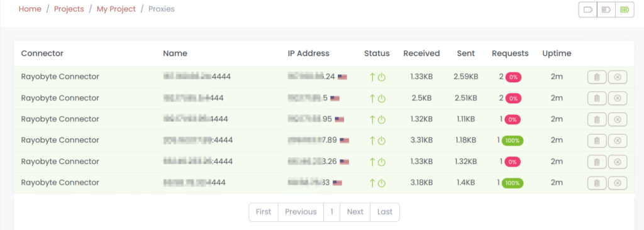Click the half-full battery icon at top right

(606, 10)
